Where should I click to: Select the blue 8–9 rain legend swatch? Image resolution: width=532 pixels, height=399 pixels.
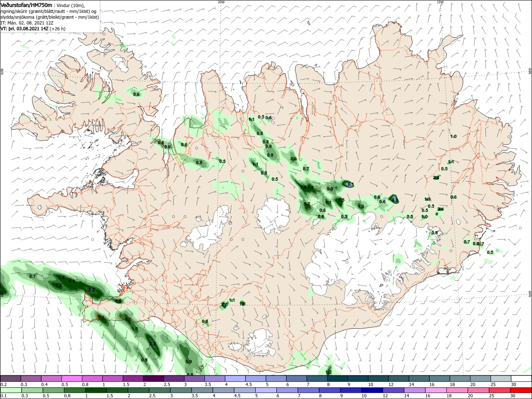(329, 390)
